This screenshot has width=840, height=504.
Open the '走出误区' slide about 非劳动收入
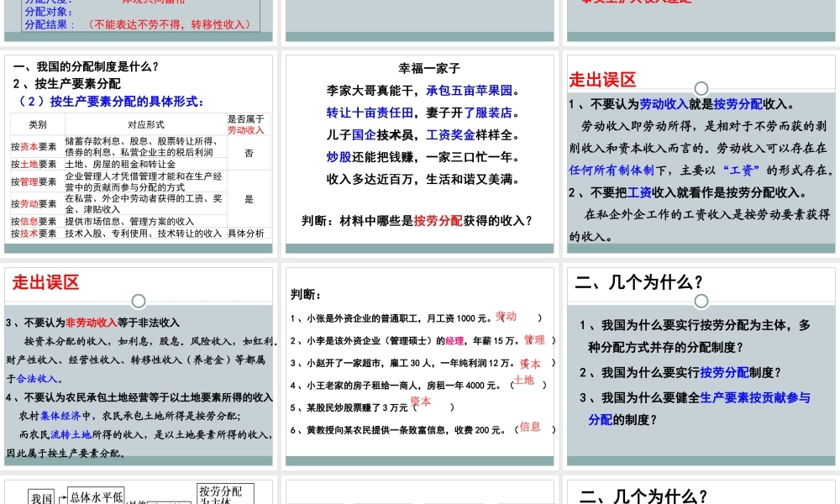[139, 366]
